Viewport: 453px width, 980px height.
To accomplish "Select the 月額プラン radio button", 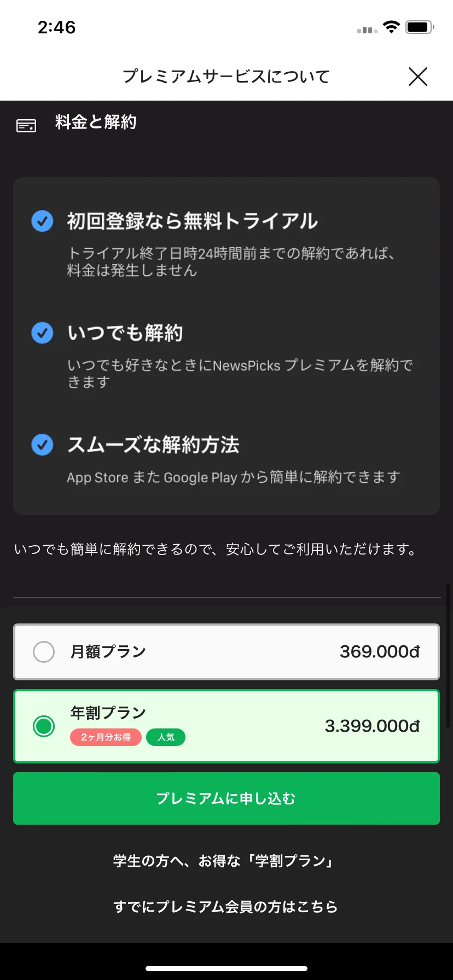I will point(44,652).
